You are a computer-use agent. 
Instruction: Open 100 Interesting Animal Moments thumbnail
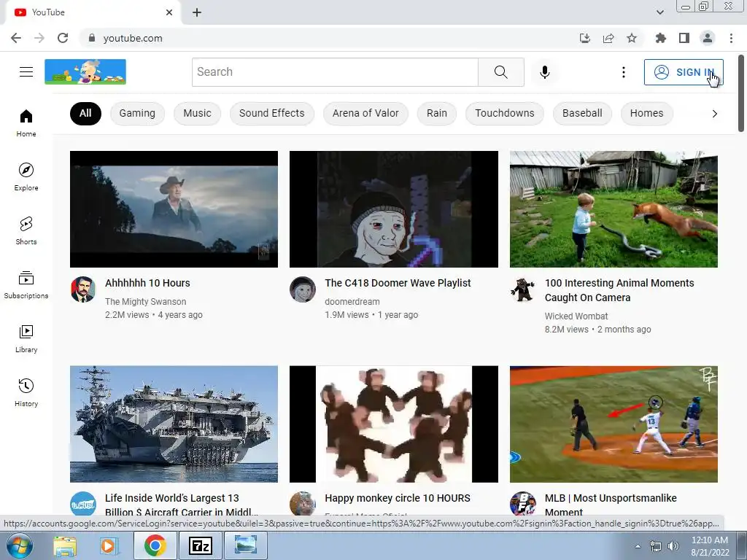[614, 209]
